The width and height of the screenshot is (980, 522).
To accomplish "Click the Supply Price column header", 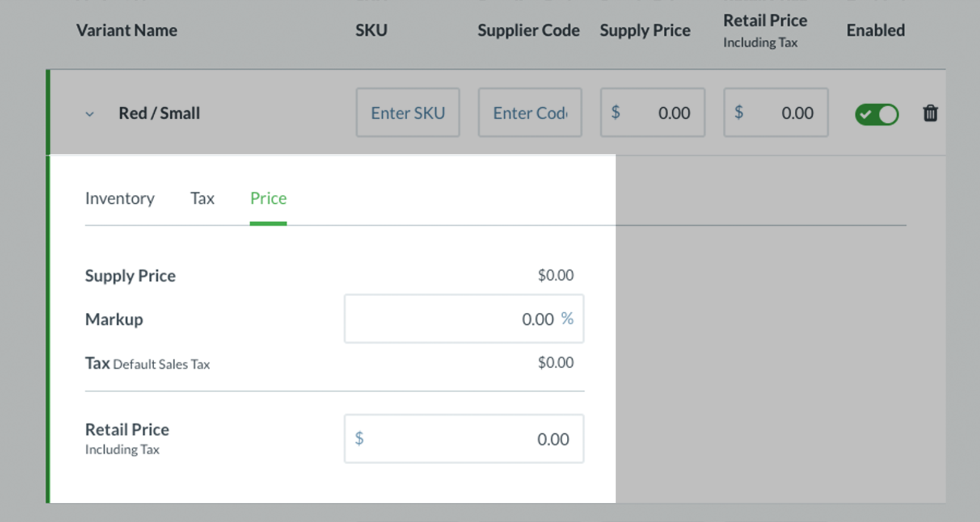I will (x=645, y=30).
